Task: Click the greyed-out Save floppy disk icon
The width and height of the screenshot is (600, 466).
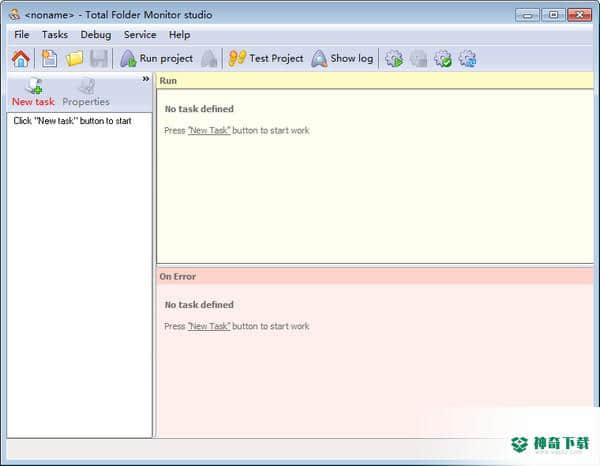Action: 99,59
